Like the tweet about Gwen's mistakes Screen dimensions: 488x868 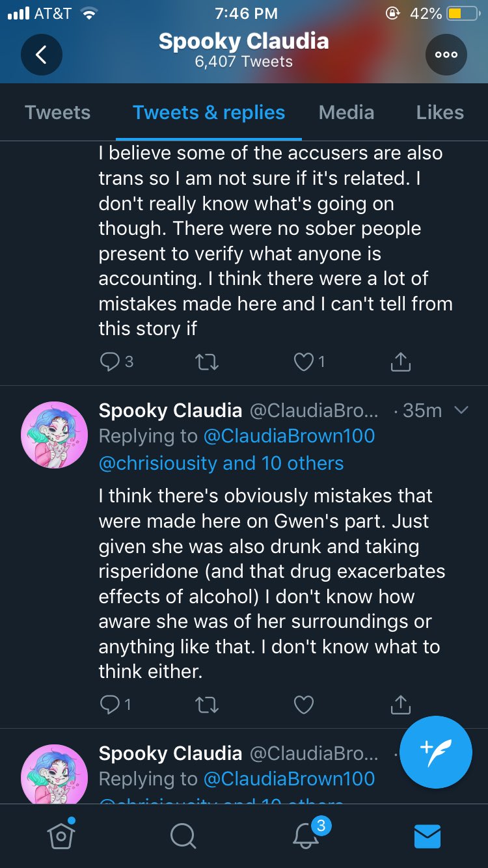point(304,704)
